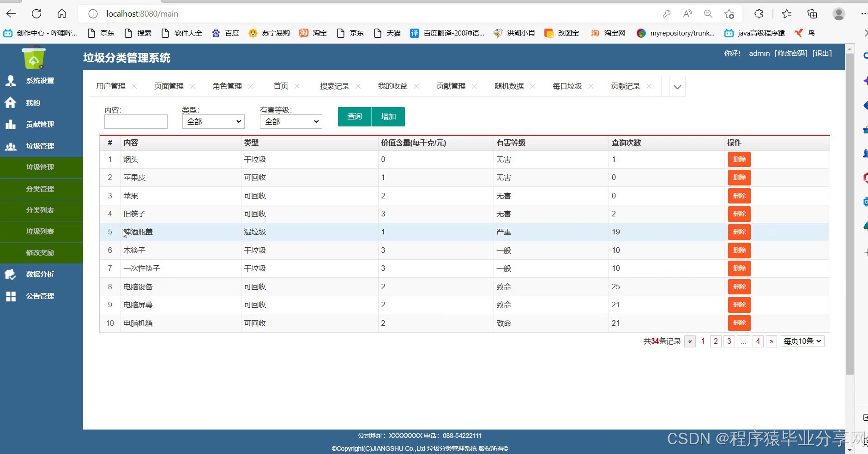Image resolution: width=868 pixels, height=454 pixels.
Task: Open the 类型 dropdown
Action: (213, 121)
